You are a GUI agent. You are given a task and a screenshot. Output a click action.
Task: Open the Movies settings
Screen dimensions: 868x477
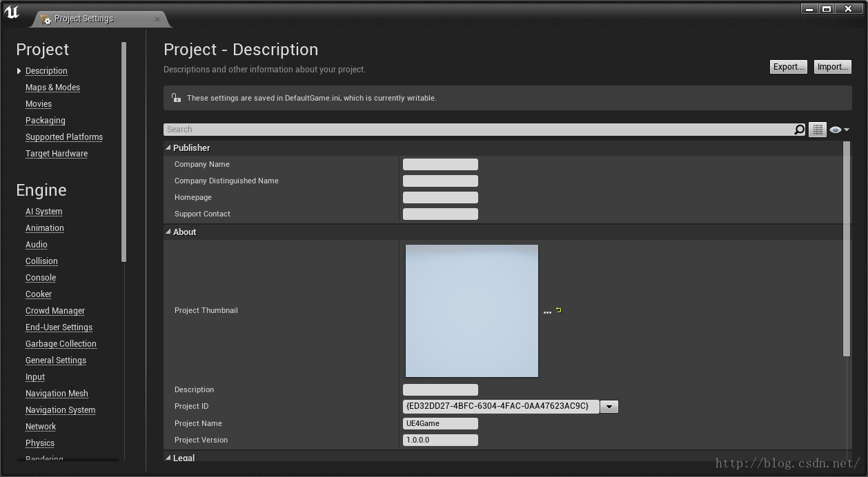coord(39,104)
